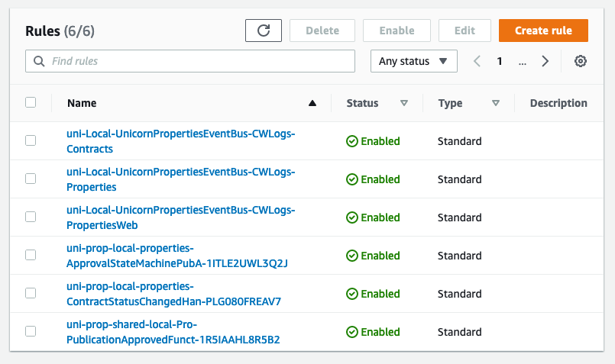Screen dimensions: 615x364
Task: Click Enabled check icon for CWLogs-PropertiesWeb rule
Action: (352, 217)
